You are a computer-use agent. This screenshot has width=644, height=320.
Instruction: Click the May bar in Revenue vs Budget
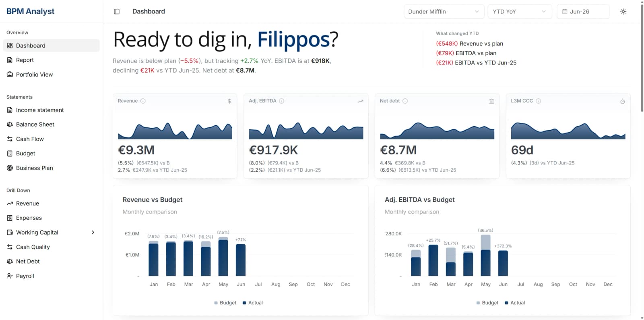pos(223,257)
